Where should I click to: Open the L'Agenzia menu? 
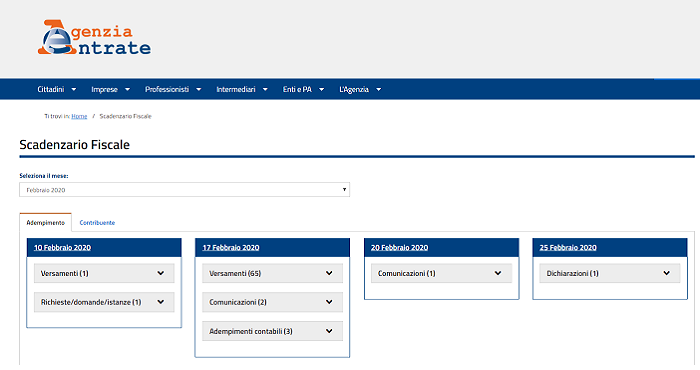(x=354, y=89)
